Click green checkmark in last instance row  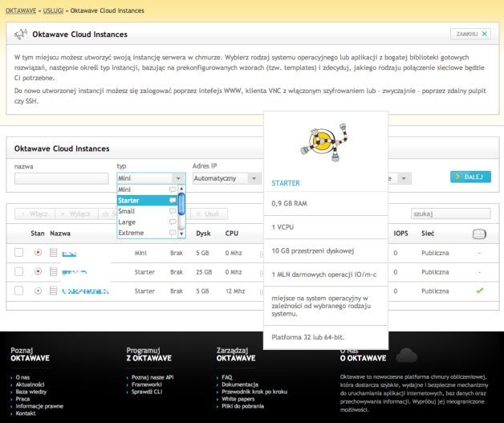(480, 291)
